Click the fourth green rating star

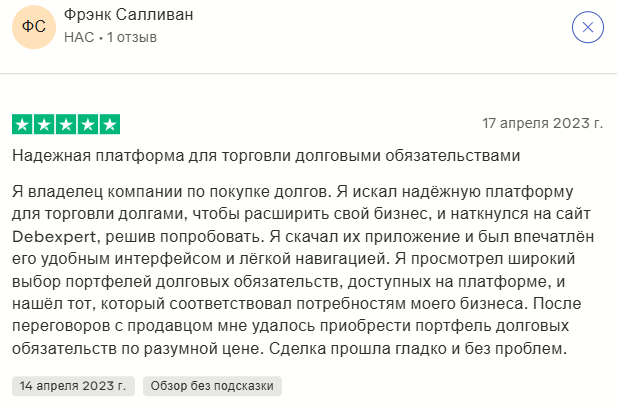pyautogui.click(x=88, y=125)
